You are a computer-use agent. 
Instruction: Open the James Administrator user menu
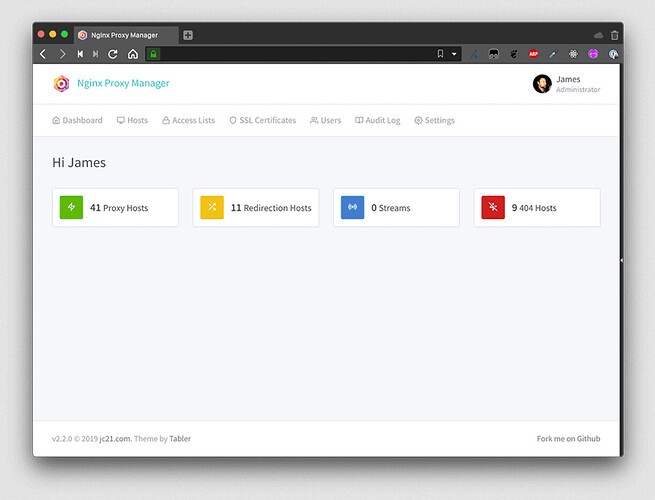click(566, 84)
